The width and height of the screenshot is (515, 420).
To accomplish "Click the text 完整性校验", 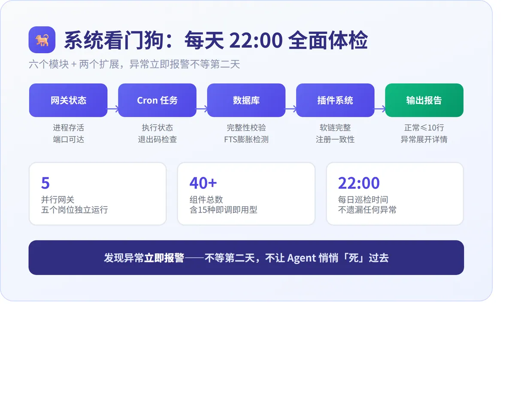I will pyautogui.click(x=246, y=128).
